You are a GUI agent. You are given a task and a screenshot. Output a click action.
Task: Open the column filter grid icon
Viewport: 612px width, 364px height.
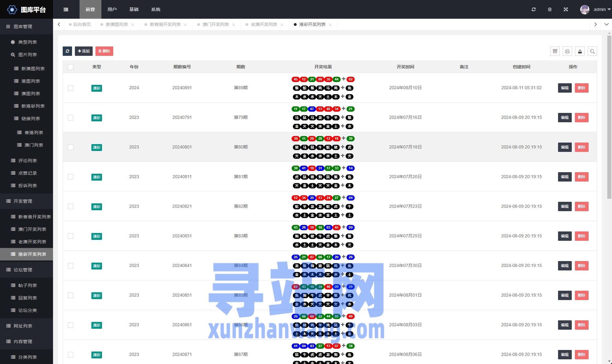(555, 51)
